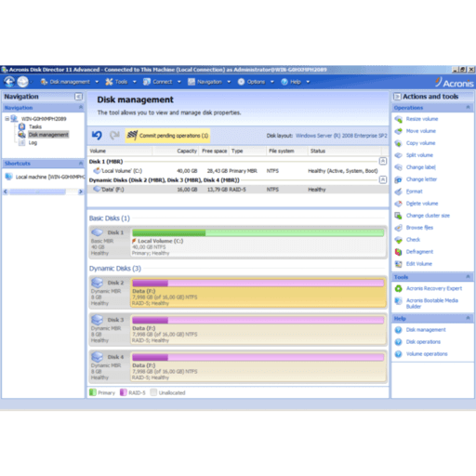Toggle the Actions and tools pane arrow
Viewport: 476px width, 476px height.
tap(397, 97)
